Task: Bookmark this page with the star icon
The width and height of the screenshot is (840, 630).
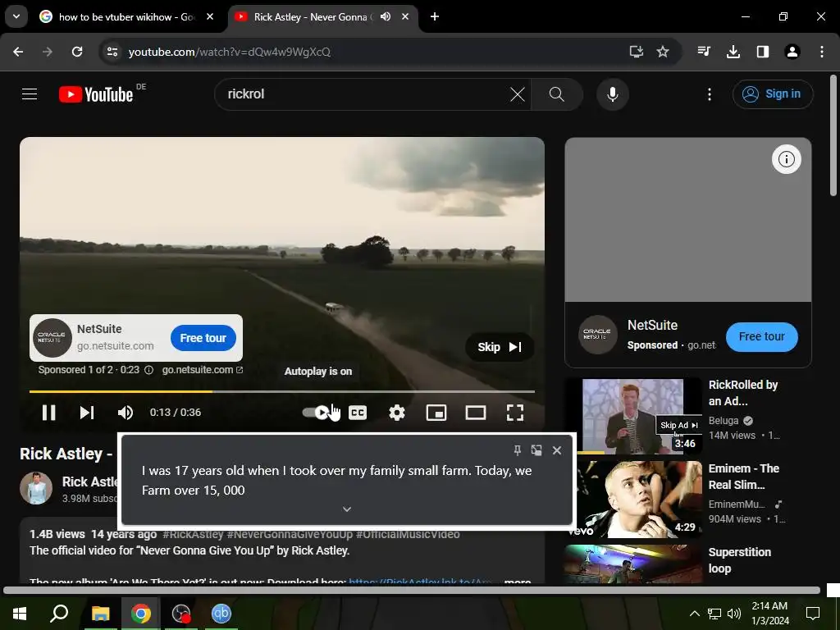Action: 663,52
